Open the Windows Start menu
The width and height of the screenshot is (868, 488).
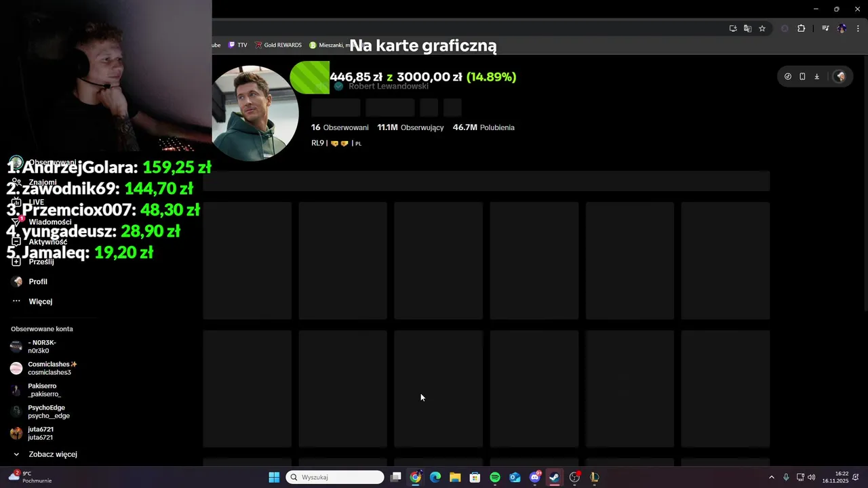[274, 477]
